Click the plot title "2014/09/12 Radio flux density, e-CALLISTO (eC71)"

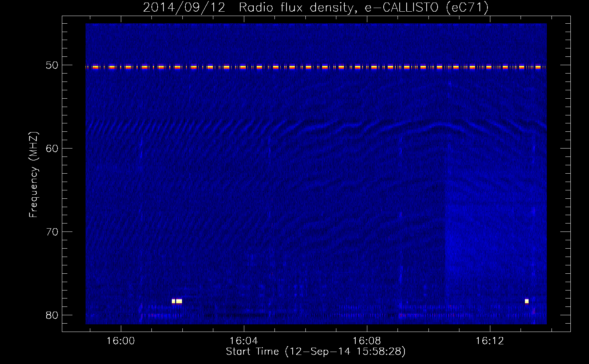[316, 7]
